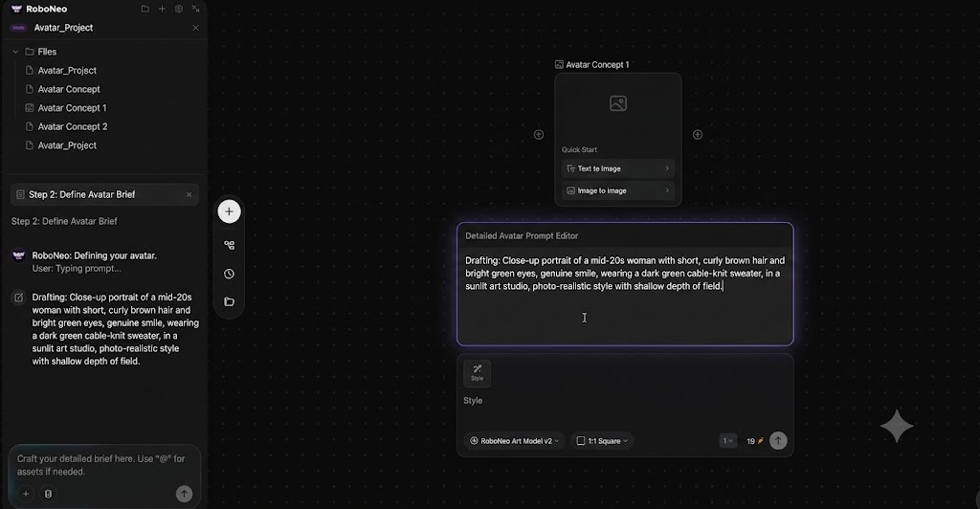This screenshot has height=509, width=980.
Task: Submit prompt with generate arrow button
Action: [x=778, y=441]
